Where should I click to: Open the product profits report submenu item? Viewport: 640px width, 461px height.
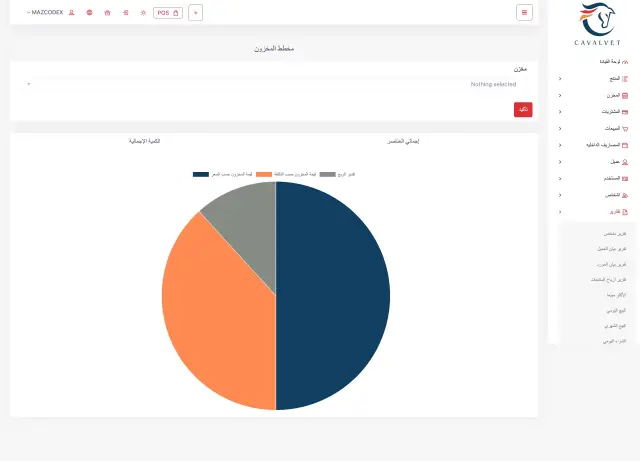pyautogui.click(x=609, y=280)
